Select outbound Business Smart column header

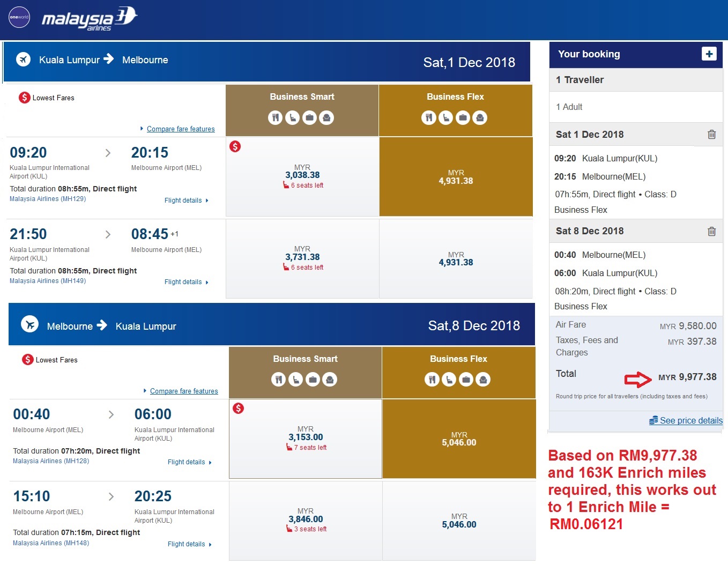coord(302,97)
